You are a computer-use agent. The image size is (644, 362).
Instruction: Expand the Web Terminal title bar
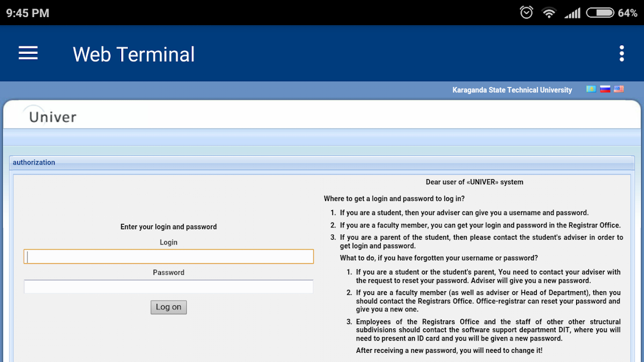[133, 54]
